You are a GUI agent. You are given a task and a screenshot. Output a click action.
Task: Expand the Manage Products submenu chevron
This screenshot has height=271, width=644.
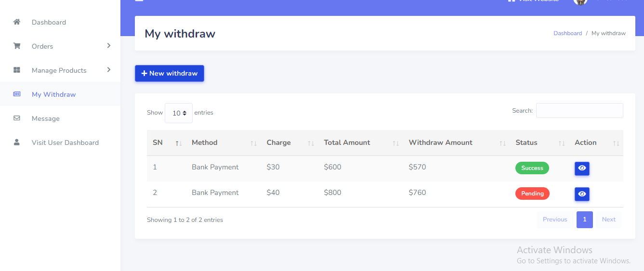109,70
